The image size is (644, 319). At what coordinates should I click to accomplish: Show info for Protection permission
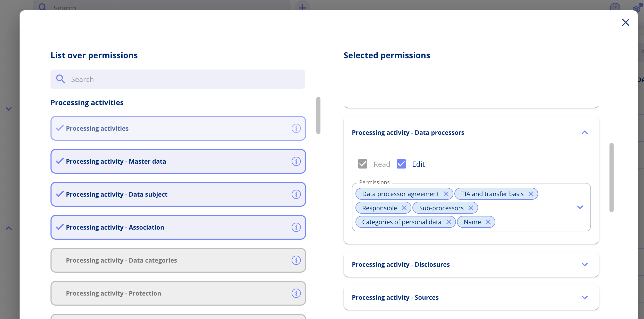point(296,293)
